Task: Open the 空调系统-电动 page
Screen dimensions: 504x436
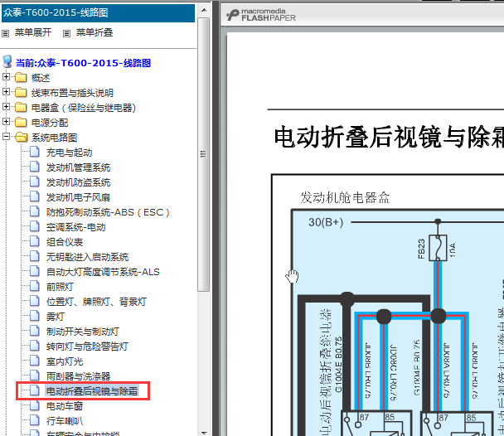Action: click(x=75, y=227)
